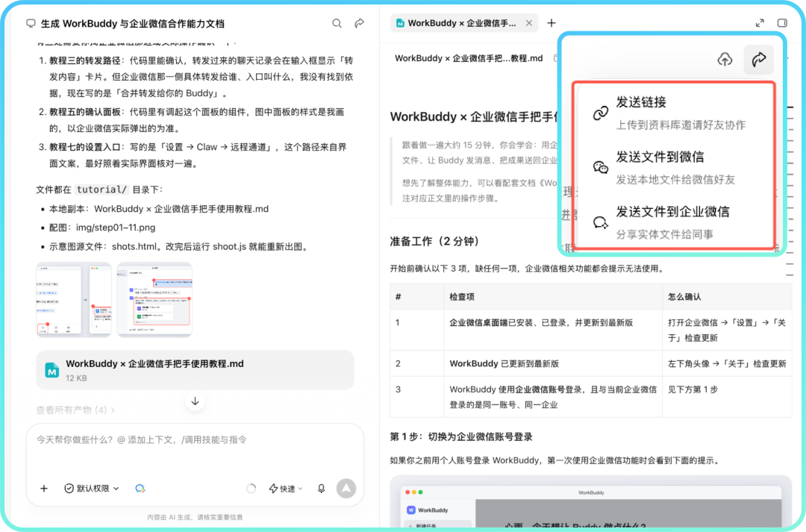Click the 准备工作（2 分钟）heading
The height and width of the screenshot is (532, 806).
pos(434,242)
